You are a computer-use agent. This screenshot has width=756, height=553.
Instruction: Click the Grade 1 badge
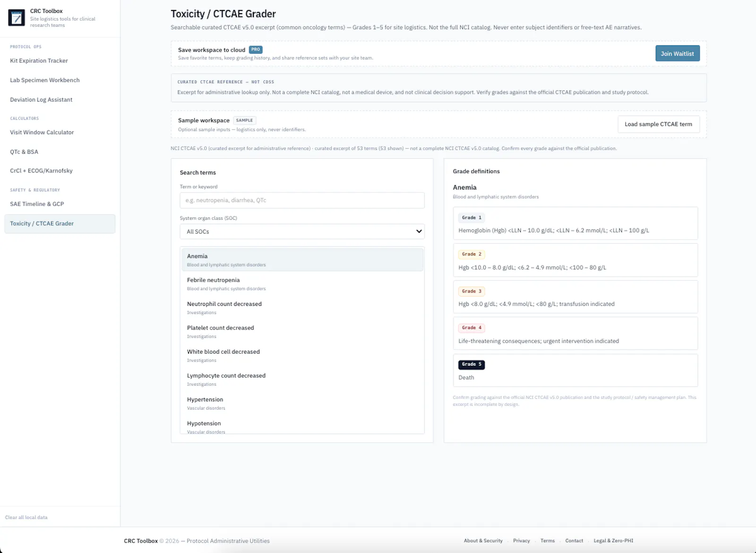coord(472,218)
